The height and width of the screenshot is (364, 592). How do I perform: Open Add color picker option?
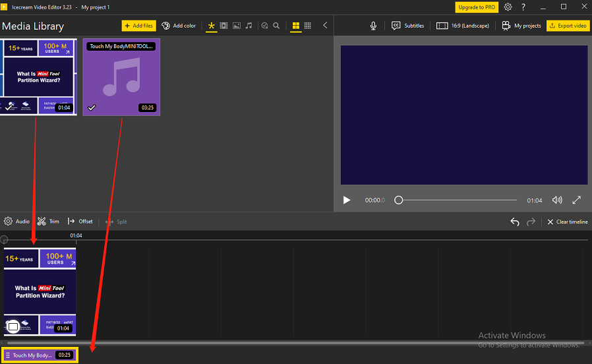pyautogui.click(x=179, y=26)
